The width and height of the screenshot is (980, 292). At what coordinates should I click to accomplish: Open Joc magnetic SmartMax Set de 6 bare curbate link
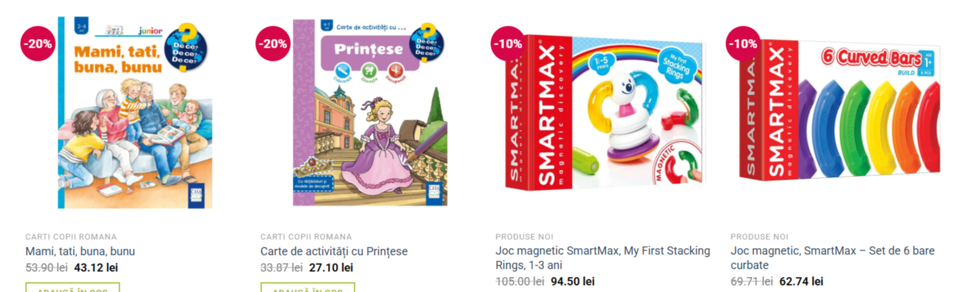pyautogui.click(x=832, y=258)
